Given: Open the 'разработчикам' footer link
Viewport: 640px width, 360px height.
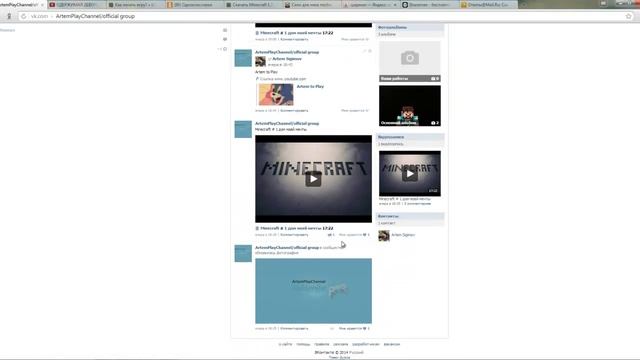Looking at the screenshot, I should (366, 344).
